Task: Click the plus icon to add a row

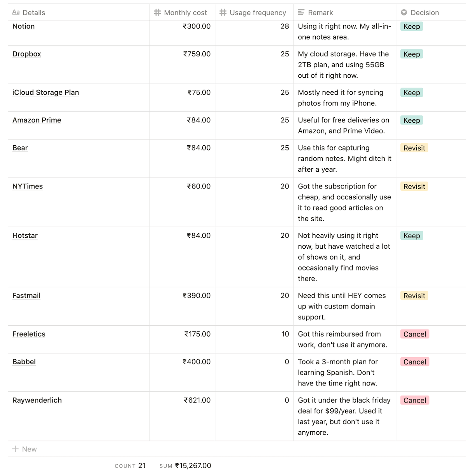Action: tap(16, 449)
